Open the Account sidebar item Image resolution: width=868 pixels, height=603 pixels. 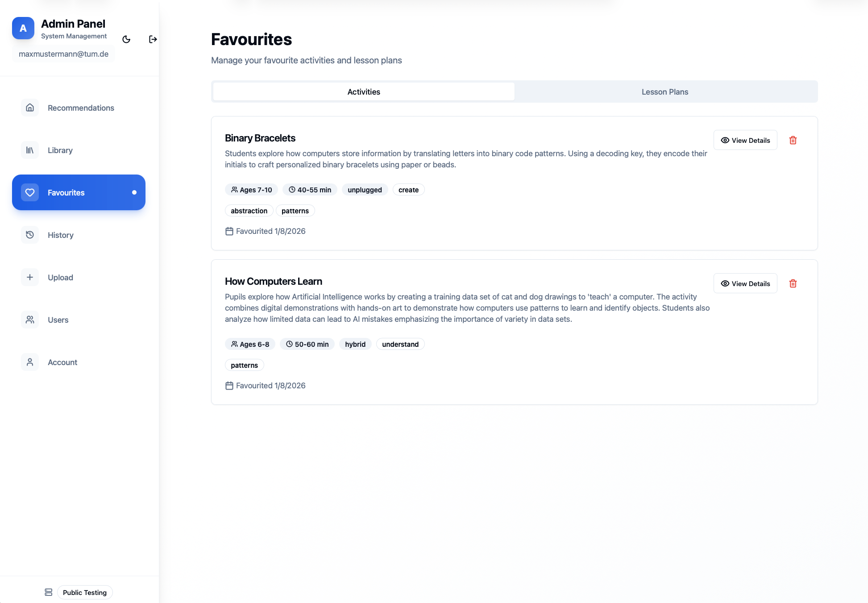[62, 362]
